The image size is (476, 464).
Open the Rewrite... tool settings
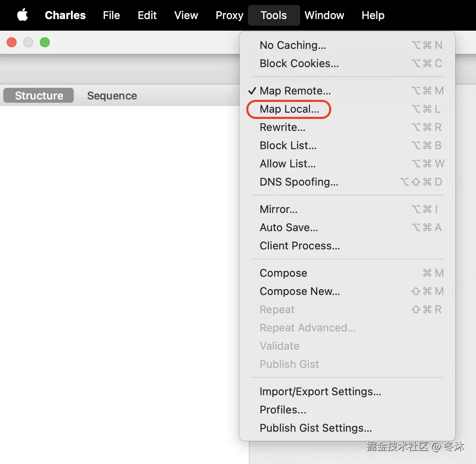pyautogui.click(x=347, y=127)
